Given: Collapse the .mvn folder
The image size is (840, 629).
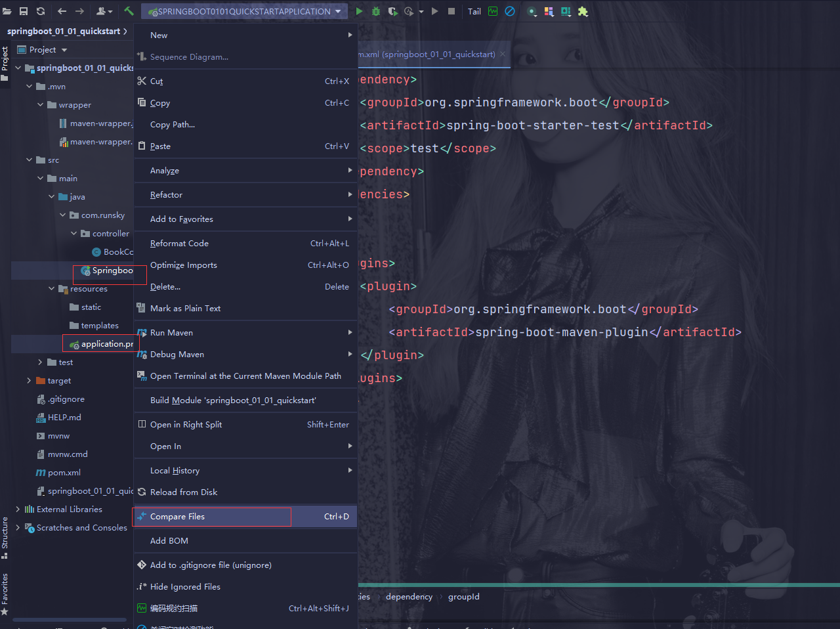Looking at the screenshot, I should (29, 87).
